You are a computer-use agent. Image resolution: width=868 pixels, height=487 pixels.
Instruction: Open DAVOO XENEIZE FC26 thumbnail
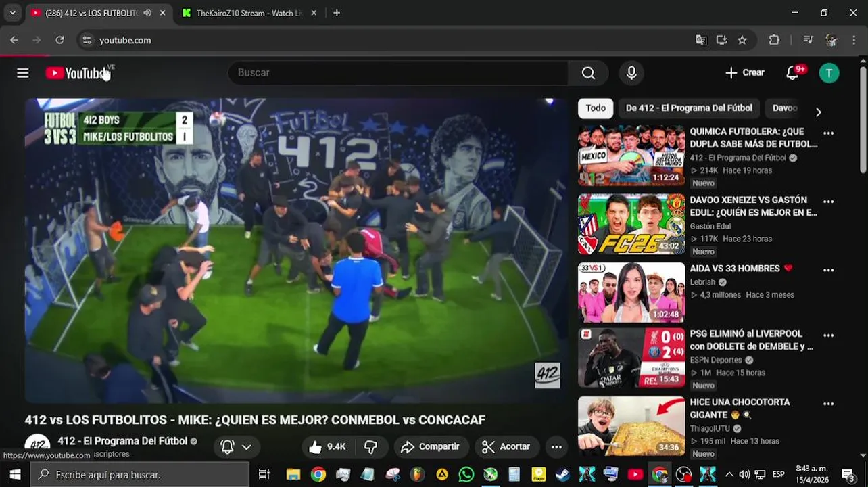631,224
